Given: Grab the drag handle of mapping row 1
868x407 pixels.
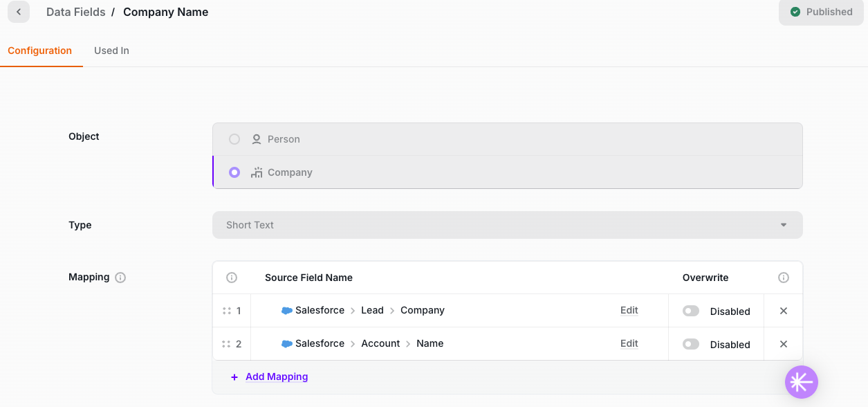Looking at the screenshot, I should 226,311.
